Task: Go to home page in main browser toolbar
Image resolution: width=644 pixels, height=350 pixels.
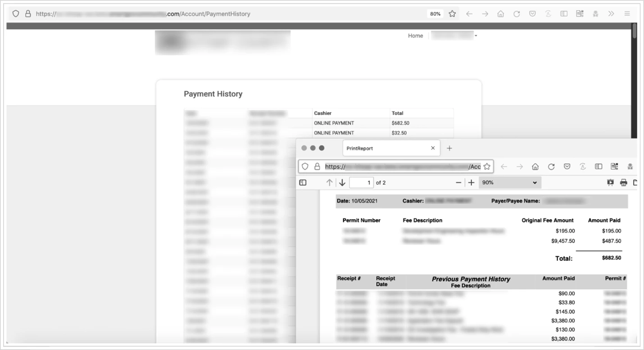Action: point(501,14)
